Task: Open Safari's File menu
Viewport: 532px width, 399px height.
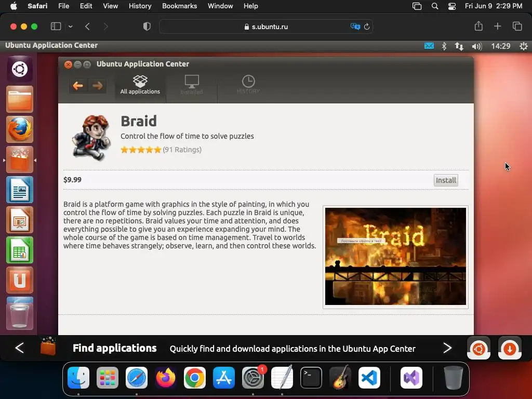Action: [x=63, y=6]
